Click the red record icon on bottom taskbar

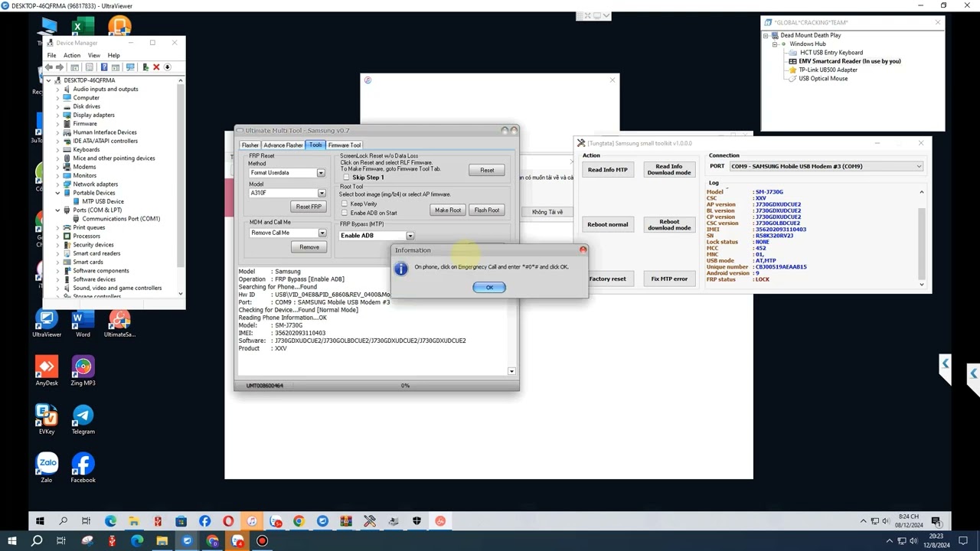click(x=262, y=541)
